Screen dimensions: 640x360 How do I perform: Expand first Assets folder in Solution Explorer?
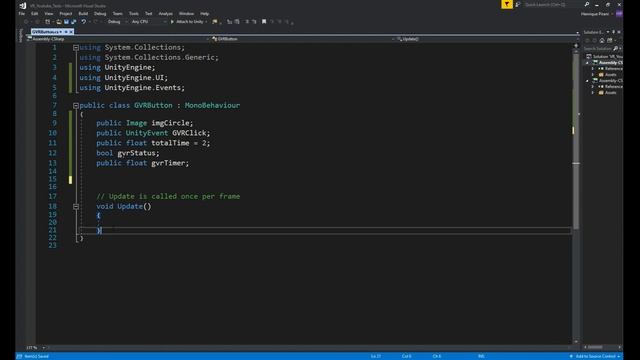click(593, 75)
